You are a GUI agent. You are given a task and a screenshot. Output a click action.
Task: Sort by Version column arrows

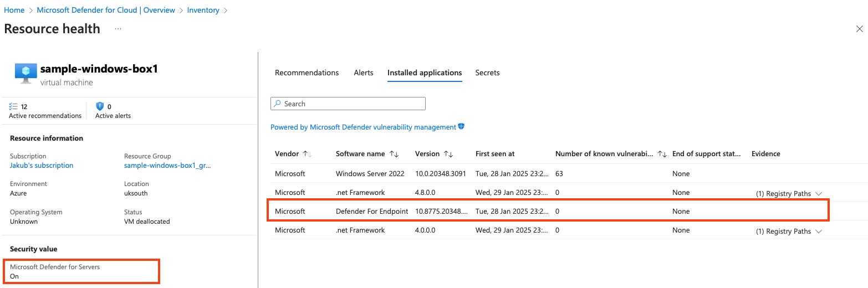449,154
